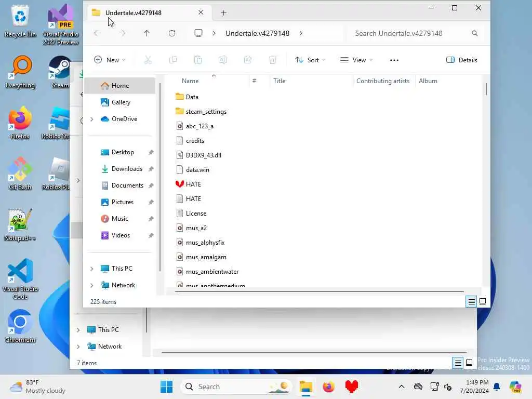Show hidden system tray icons

click(402, 387)
